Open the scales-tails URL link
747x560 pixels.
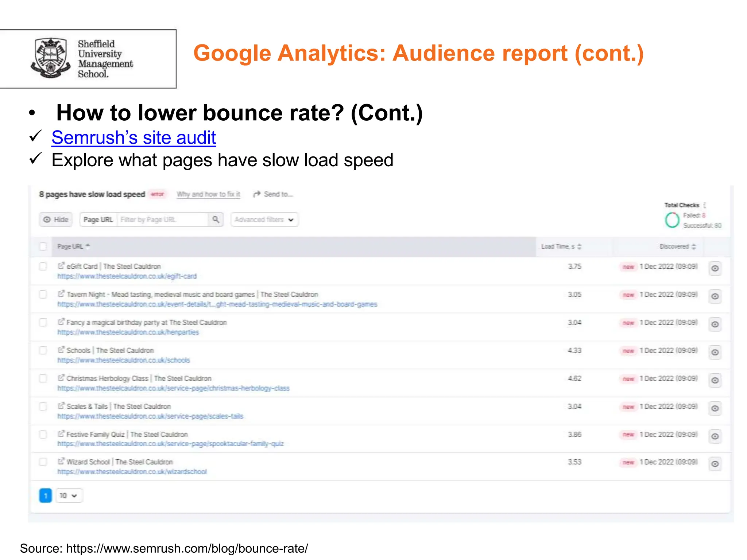[x=150, y=416]
